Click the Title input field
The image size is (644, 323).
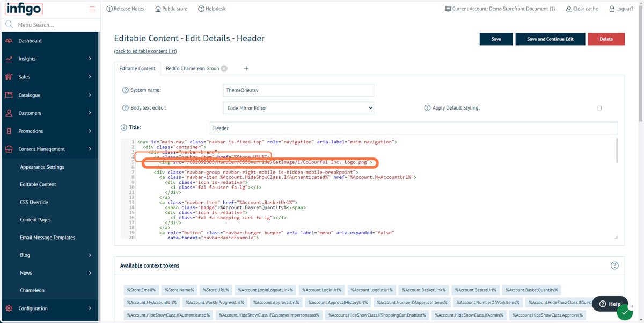414,128
